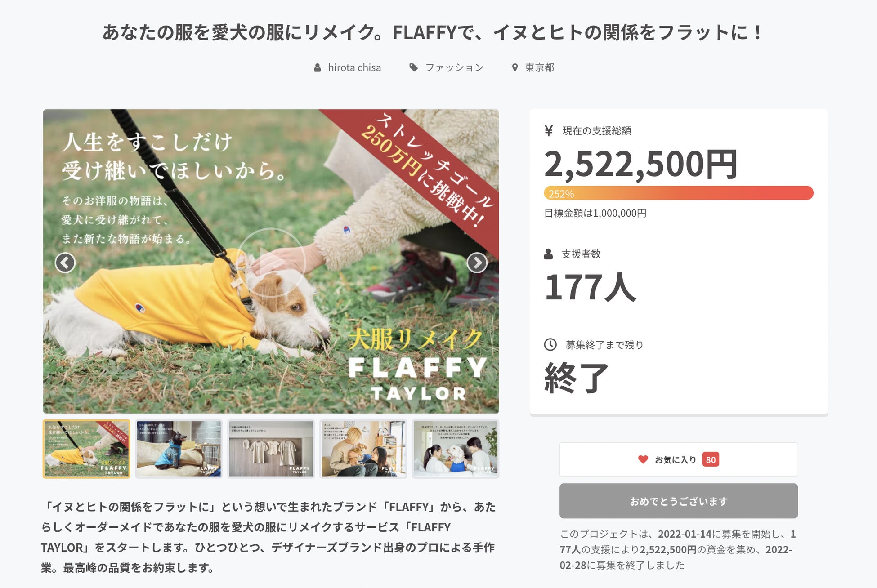Add project to お気に入り favorites
The height and width of the screenshot is (588, 877).
coord(678,459)
